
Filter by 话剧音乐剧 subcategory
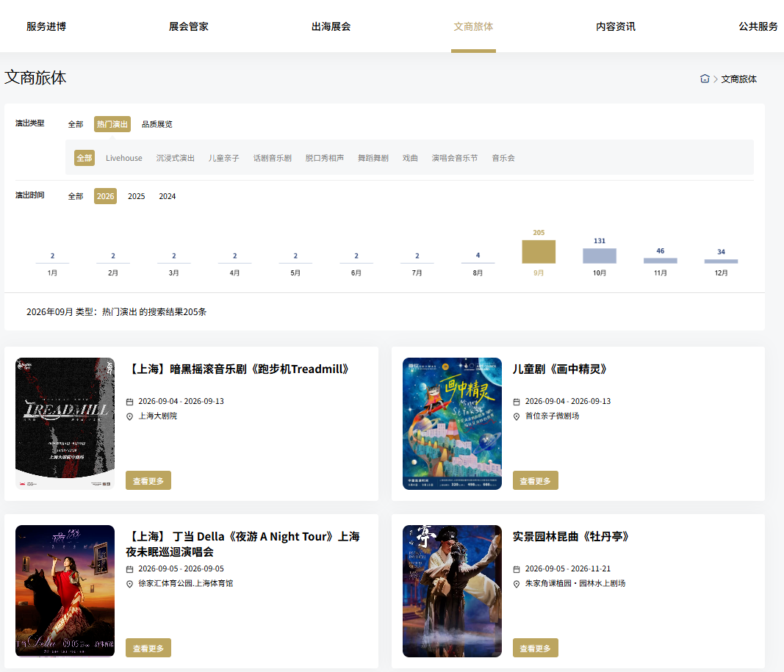coord(272,158)
